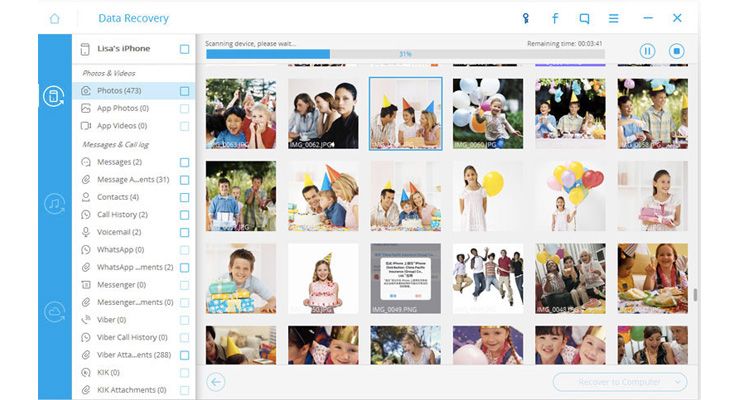The image size is (740, 400).
Task: Stop the device scan
Action: coord(676,51)
